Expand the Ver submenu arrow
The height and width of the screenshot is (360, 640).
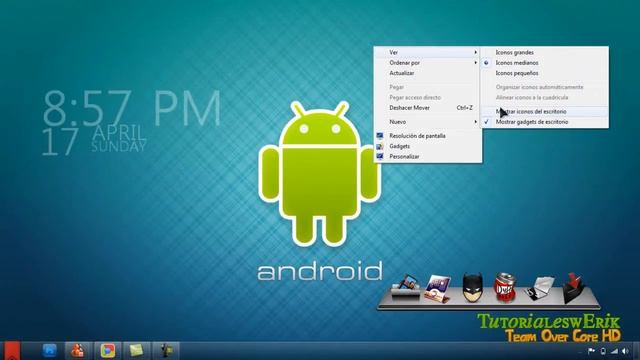click(x=476, y=52)
